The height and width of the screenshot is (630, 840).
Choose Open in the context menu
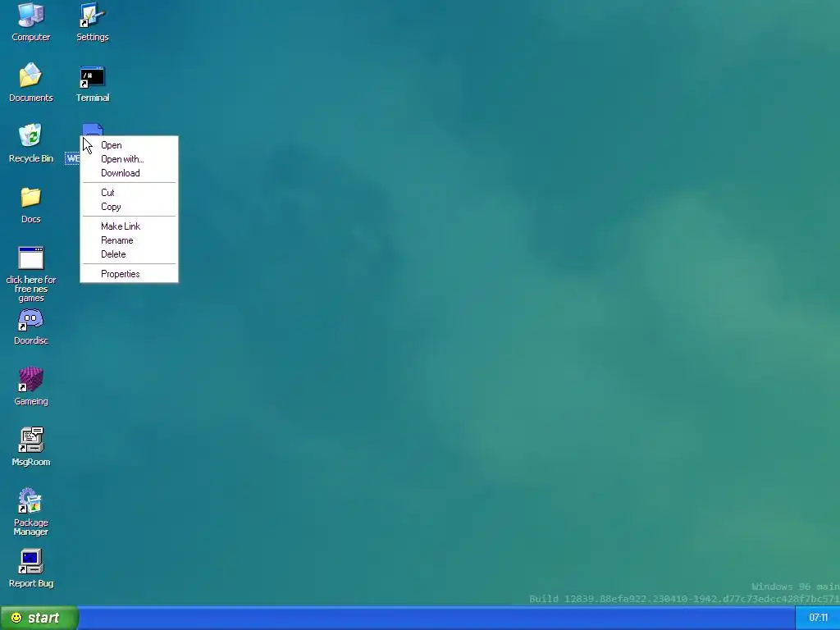pos(129,145)
